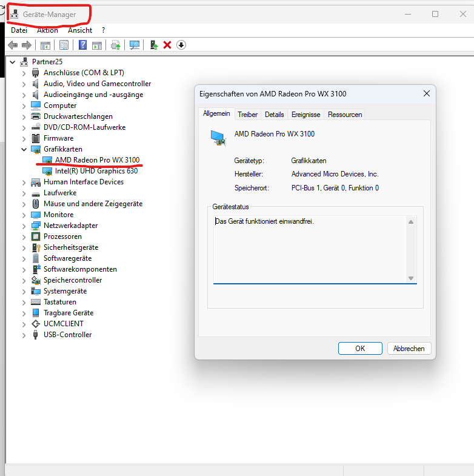The height and width of the screenshot is (476, 474).
Task: Open the ? help menu
Action: (104, 30)
